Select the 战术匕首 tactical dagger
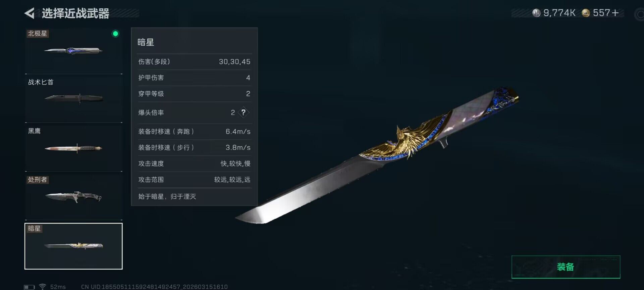 73,98
